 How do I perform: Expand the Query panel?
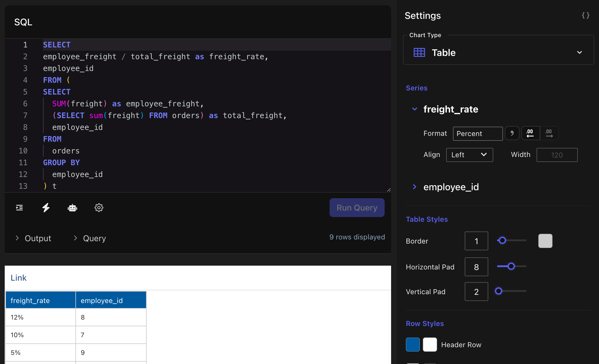click(x=89, y=238)
